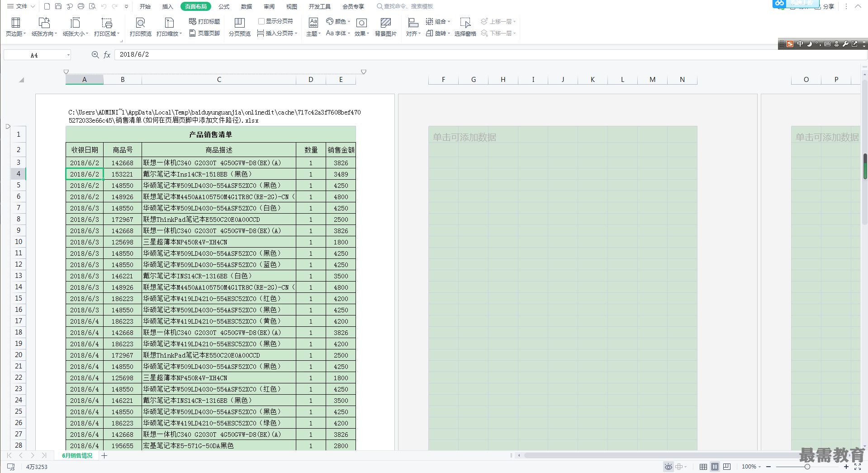This screenshot has width=868, height=473.
Task: Click the new document icon
Action: click(x=47, y=6)
